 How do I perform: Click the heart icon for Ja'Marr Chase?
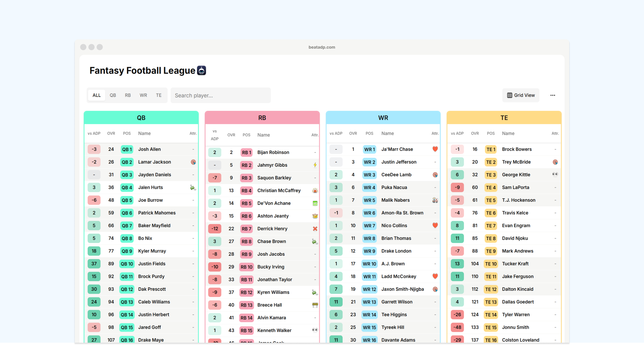pos(435,149)
